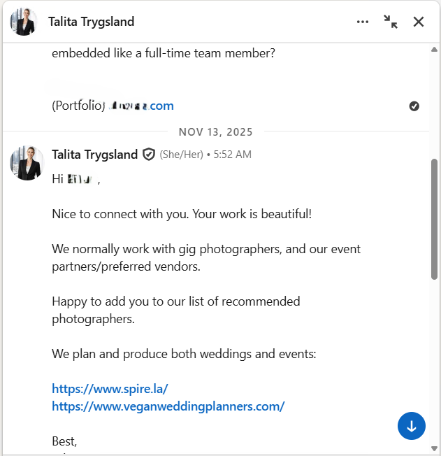Click the message read checkmark icon

pyautogui.click(x=414, y=106)
